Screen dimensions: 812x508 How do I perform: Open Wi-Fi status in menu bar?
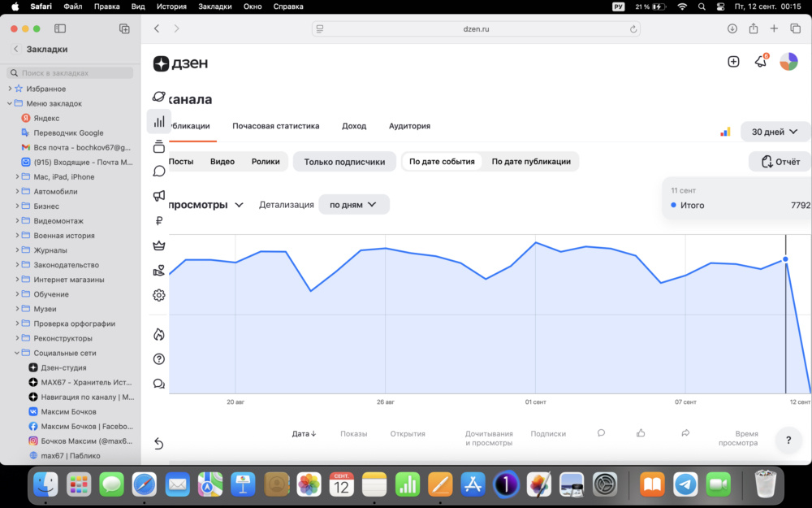(x=682, y=7)
